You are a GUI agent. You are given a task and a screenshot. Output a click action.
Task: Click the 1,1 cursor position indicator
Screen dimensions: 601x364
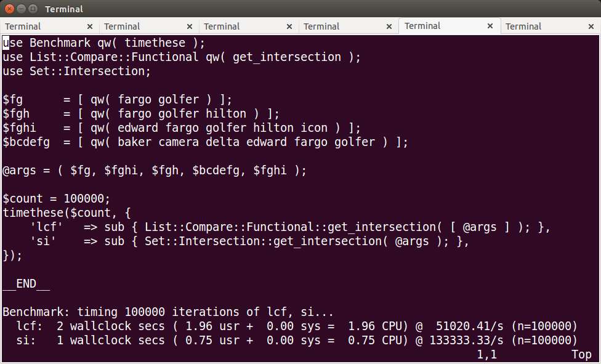pyautogui.click(x=486, y=355)
